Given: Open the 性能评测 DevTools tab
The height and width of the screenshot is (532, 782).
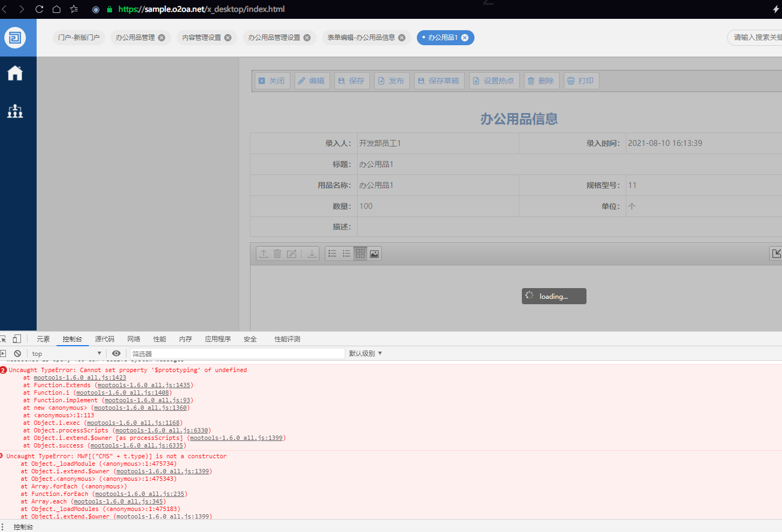Looking at the screenshot, I should coord(287,339).
